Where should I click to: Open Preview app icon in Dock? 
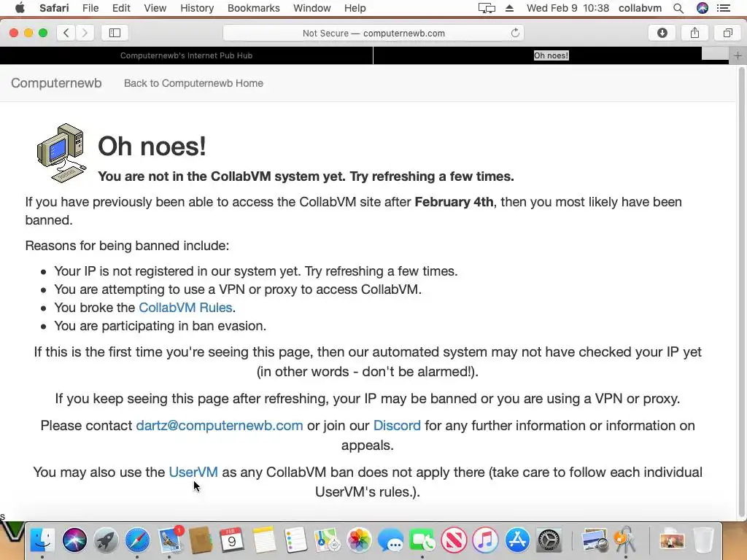click(594, 540)
